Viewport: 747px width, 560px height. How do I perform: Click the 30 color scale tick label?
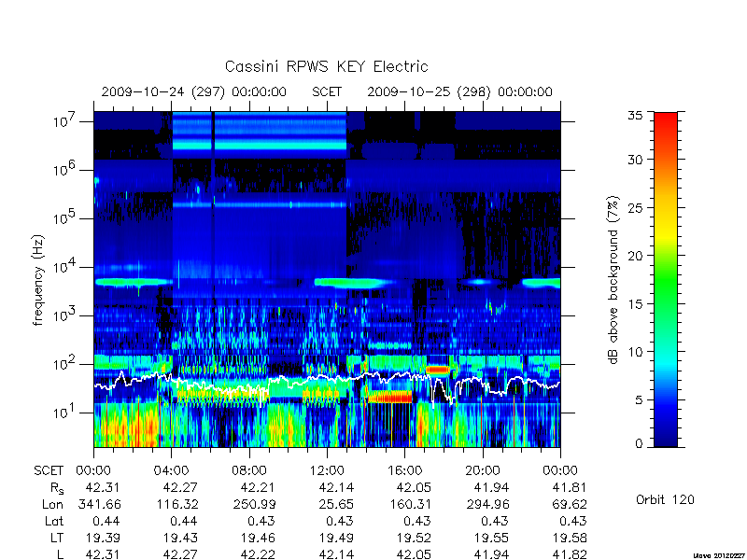[636, 159]
